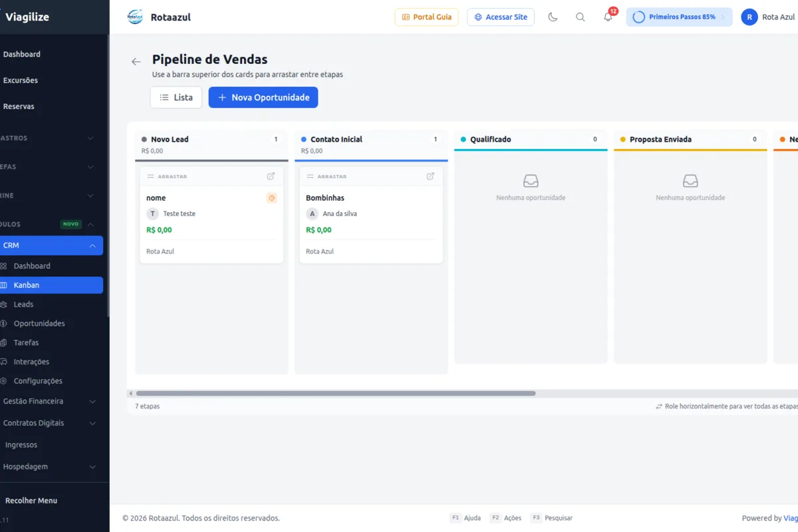The image size is (798, 532).
Task: Click the T avatar on nome card
Action: pyautogui.click(x=153, y=214)
